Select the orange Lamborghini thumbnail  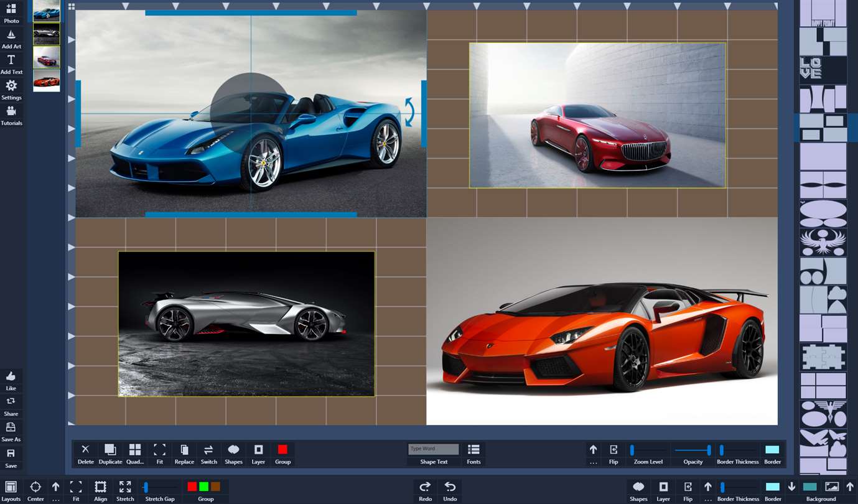(47, 80)
